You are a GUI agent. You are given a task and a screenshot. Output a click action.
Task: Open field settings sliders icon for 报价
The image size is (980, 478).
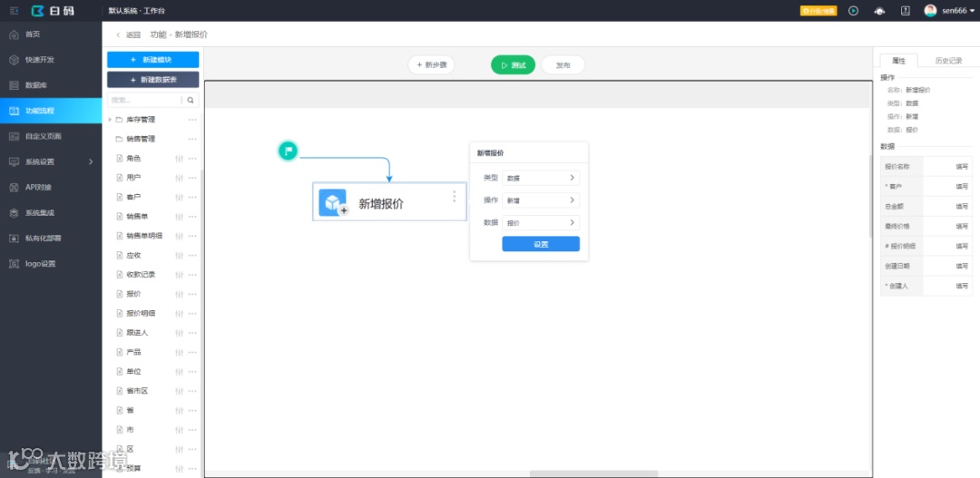[x=180, y=294]
